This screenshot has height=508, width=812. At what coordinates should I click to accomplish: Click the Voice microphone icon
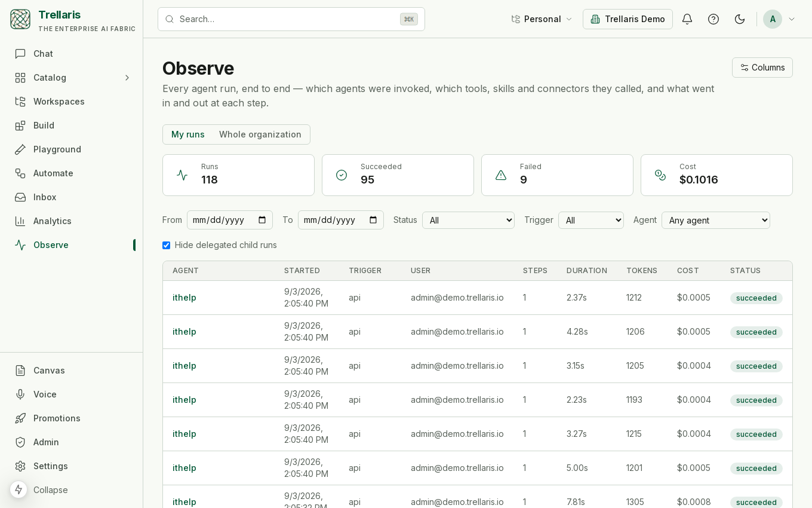[20, 394]
